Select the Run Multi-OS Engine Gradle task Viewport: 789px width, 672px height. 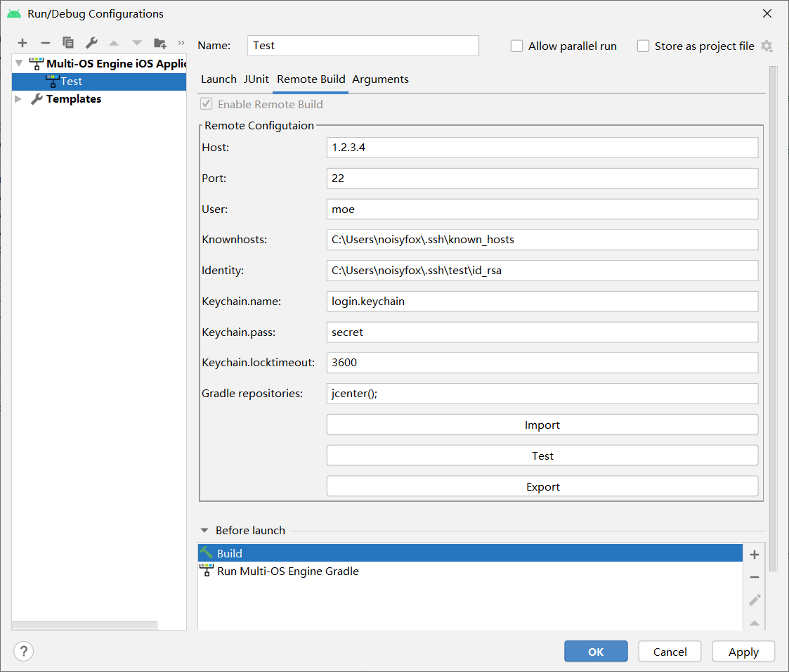[x=470, y=571]
